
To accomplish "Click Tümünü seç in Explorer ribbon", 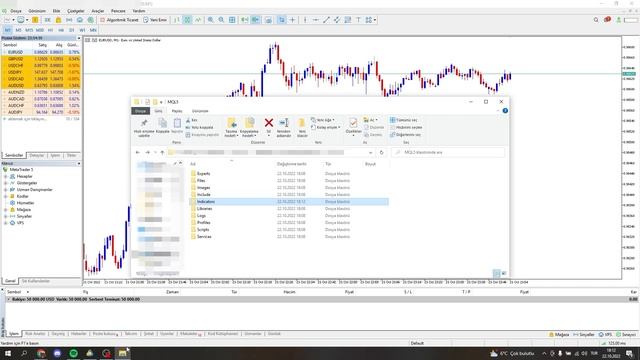I will click(x=404, y=120).
